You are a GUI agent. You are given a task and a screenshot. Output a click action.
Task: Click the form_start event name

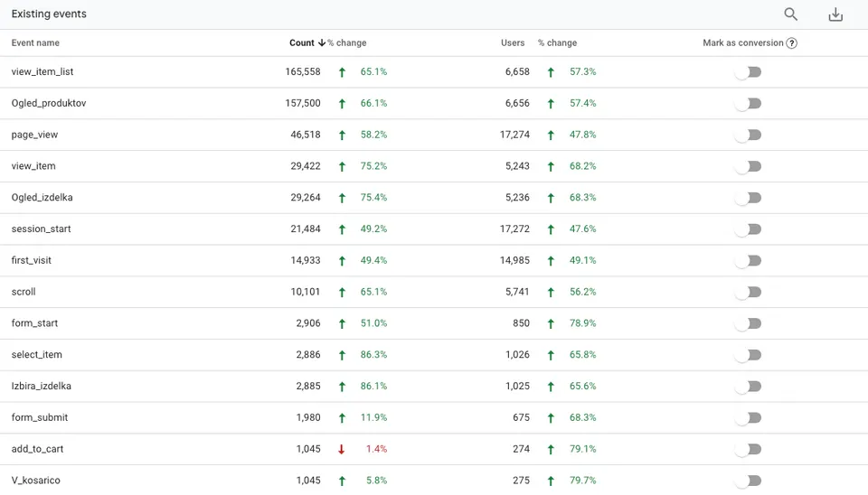(x=34, y=323)
